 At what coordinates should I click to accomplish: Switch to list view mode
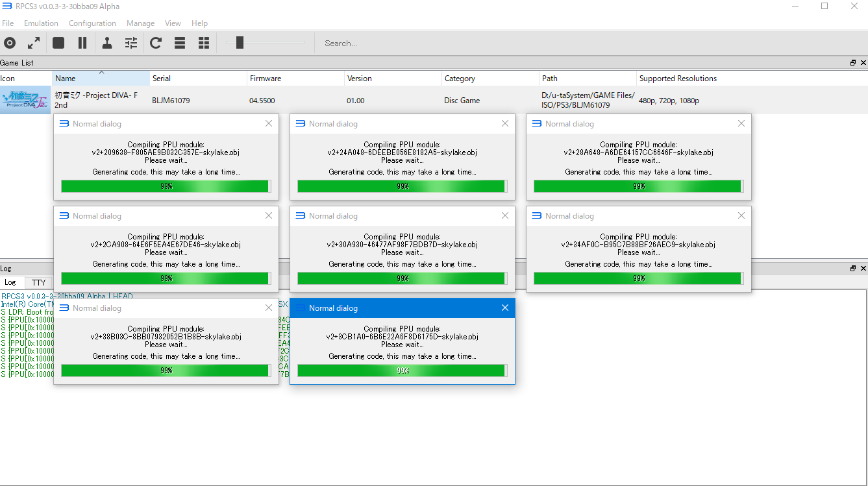pyautogui.click(x=180, y=43)
